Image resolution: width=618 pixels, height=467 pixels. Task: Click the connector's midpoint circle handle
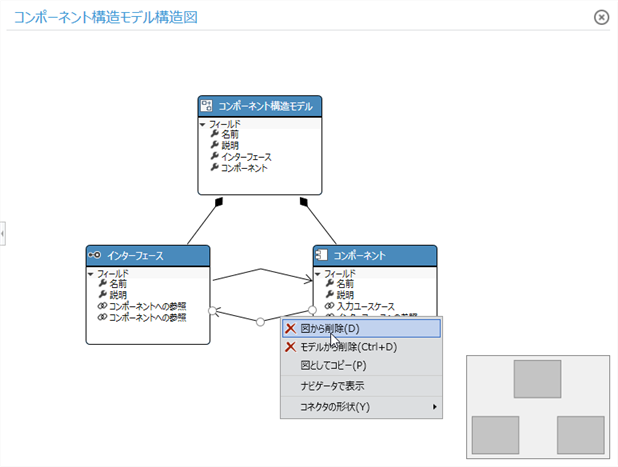pos(260,321)
